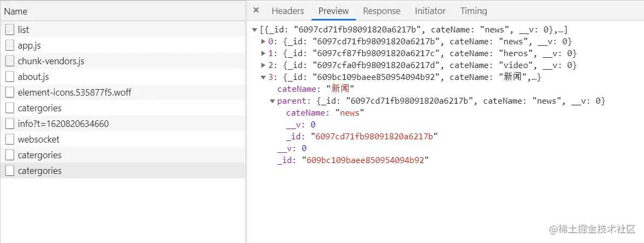Collapse array item 3 with cateName 新闻
Viewport: 644px width, 243px height.
pyautogui.click(x=264, y=78)
